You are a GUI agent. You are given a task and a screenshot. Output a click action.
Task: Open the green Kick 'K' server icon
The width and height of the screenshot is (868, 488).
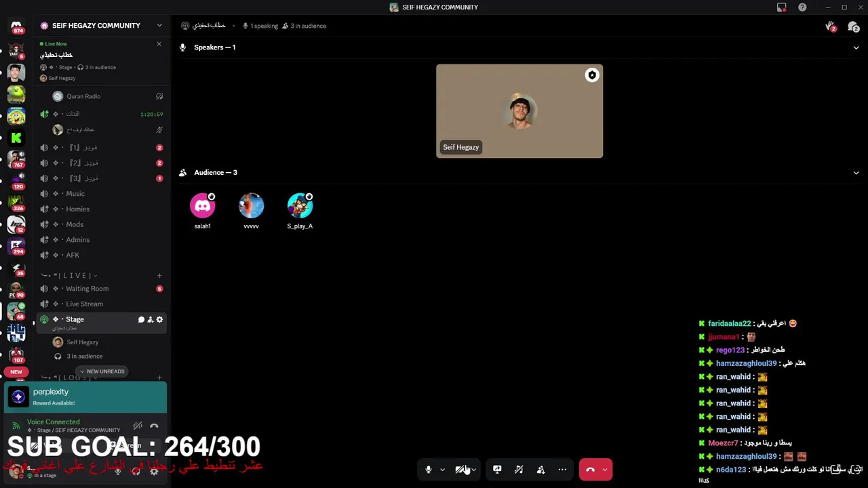pyautogui.click(x=16, y=138)
